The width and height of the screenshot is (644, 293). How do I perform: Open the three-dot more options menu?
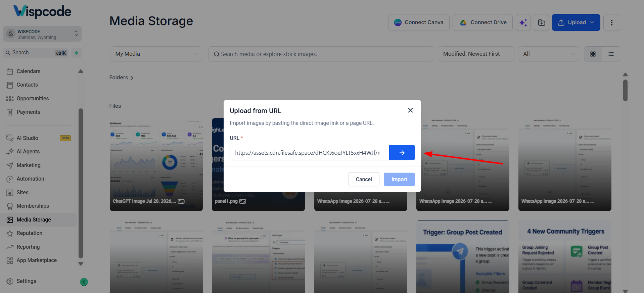coord(611,22)
